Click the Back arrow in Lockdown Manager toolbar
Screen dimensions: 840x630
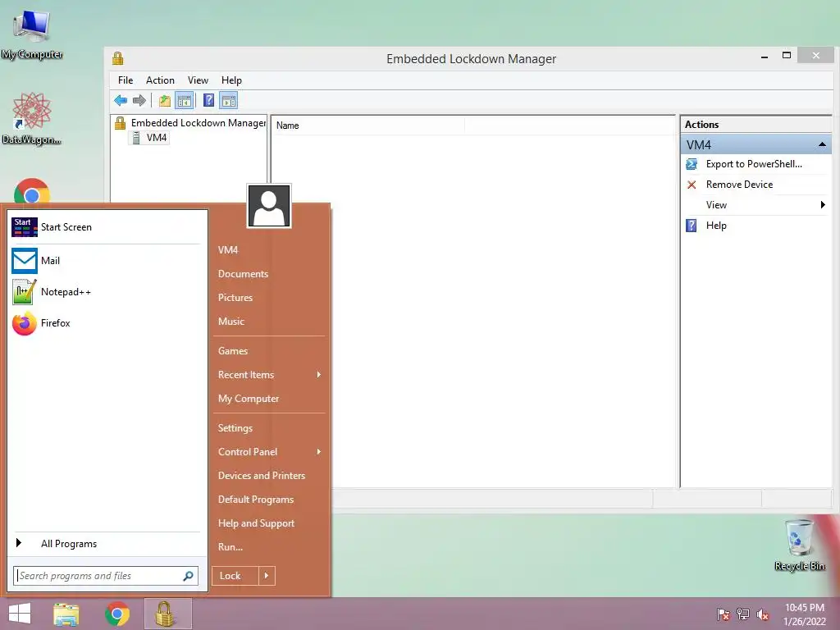(x=121, y=100)
